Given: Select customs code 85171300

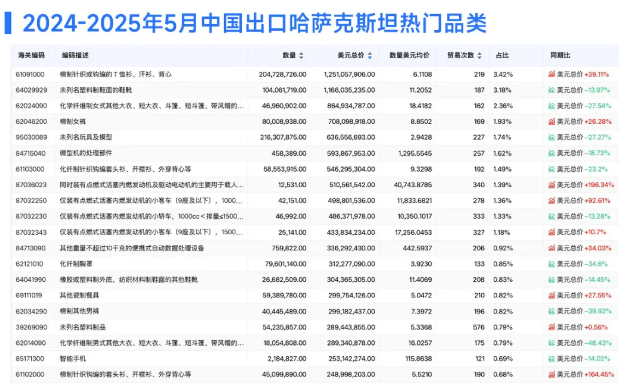Looking at the screenshot, I should coord(30,359).
